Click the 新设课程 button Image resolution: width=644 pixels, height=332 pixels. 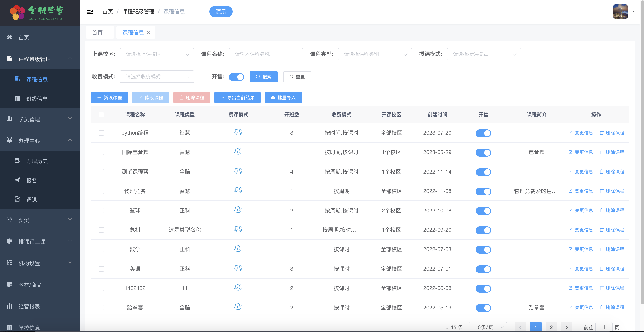pos(109,97)
